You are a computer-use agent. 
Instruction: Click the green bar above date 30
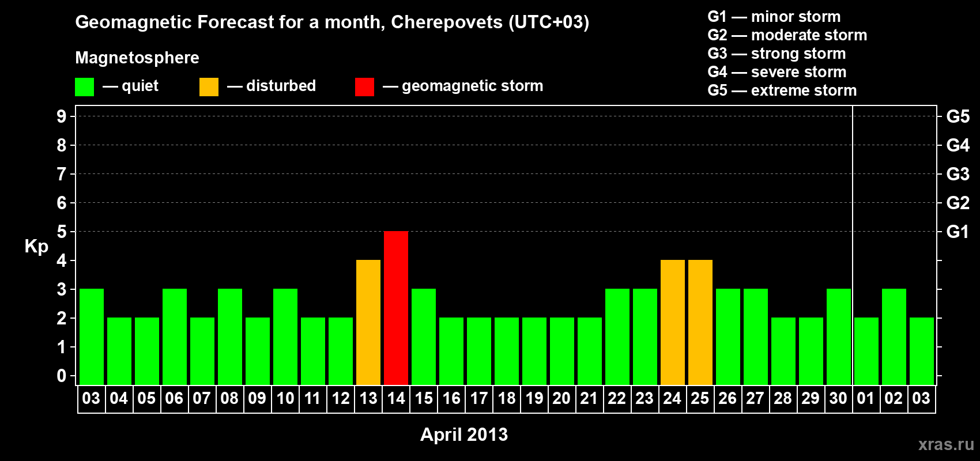pyautogui.click(x=839, y=337)
